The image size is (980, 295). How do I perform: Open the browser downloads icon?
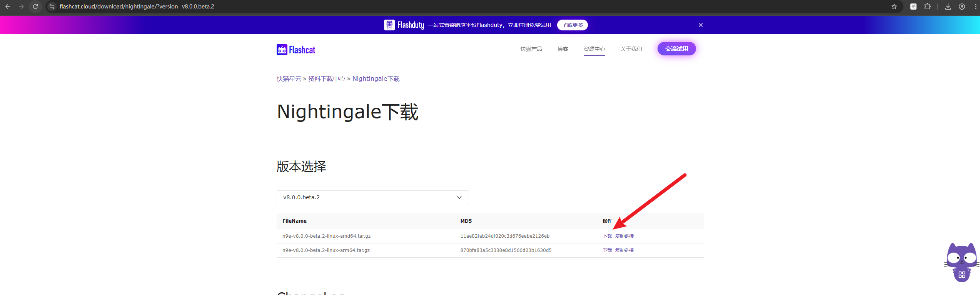coord(948,7)
